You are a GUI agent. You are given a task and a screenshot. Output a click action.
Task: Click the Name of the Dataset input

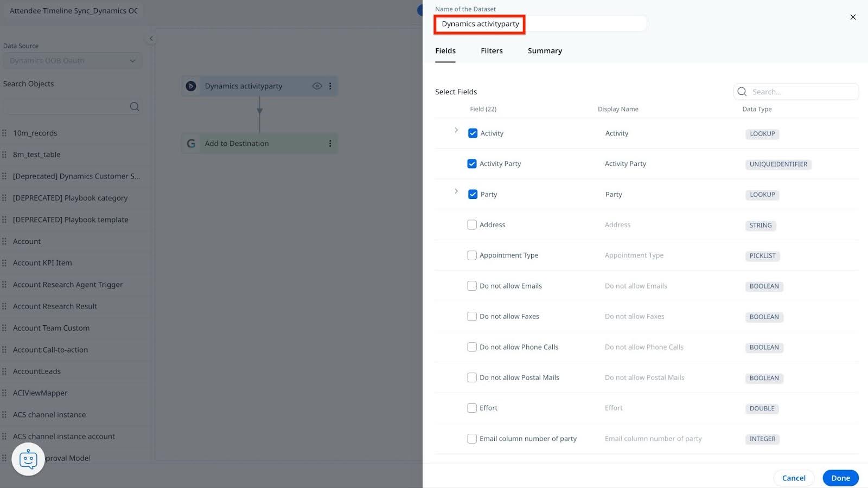click(541, 24)
